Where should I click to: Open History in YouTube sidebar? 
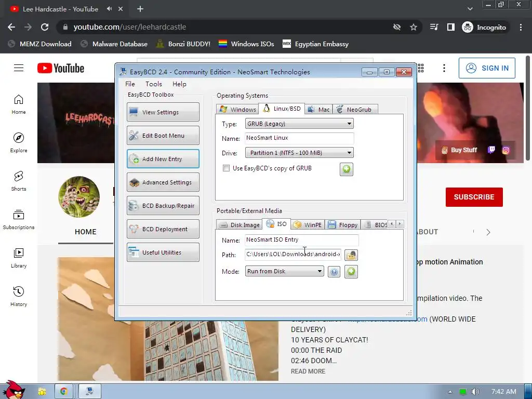[x=19, y=297]
